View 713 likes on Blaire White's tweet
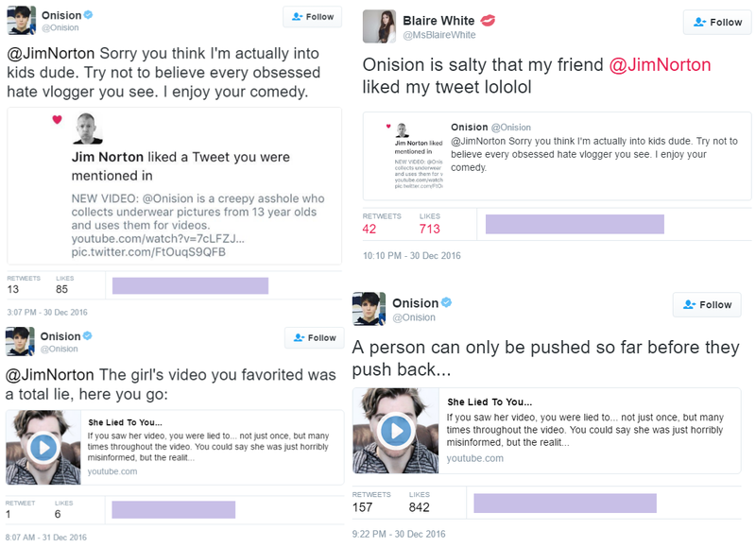 (430, 228)
